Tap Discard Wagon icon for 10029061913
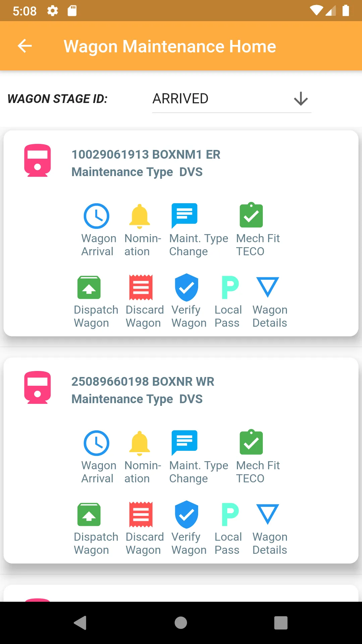Image resolution: width=362 pixels, height=644 pixels. (141, 287)
